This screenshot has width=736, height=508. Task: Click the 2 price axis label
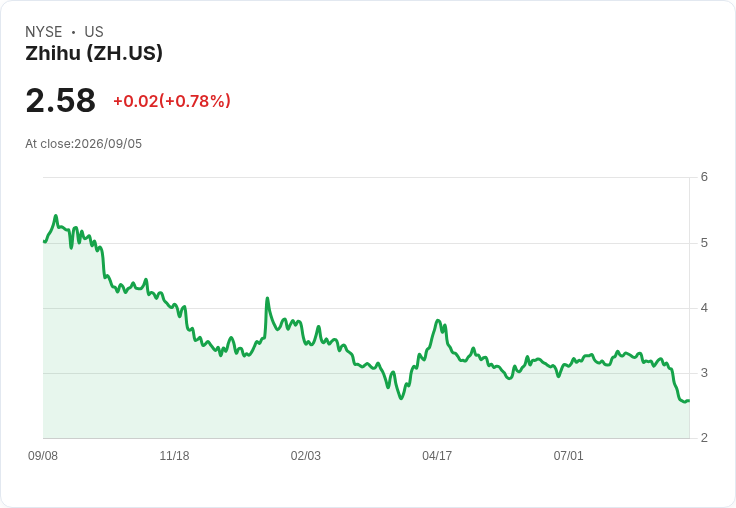coord(704,438)
